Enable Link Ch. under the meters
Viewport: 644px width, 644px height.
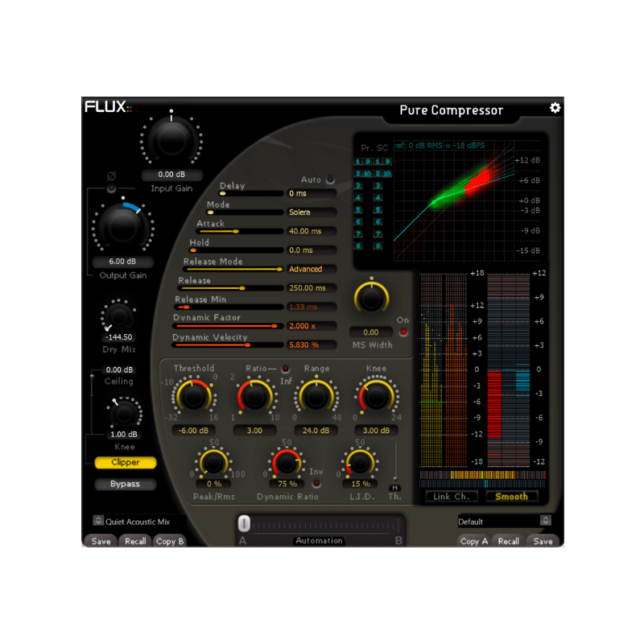point(452,497)
